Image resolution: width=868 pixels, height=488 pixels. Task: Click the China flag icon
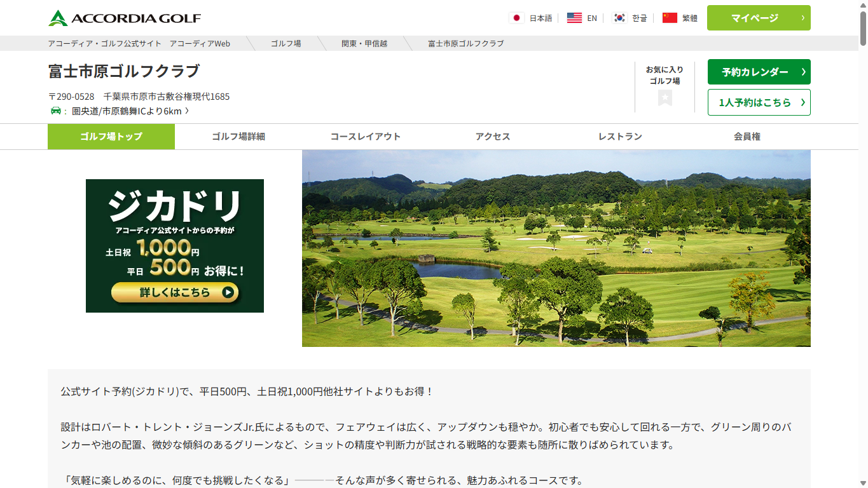670,18
